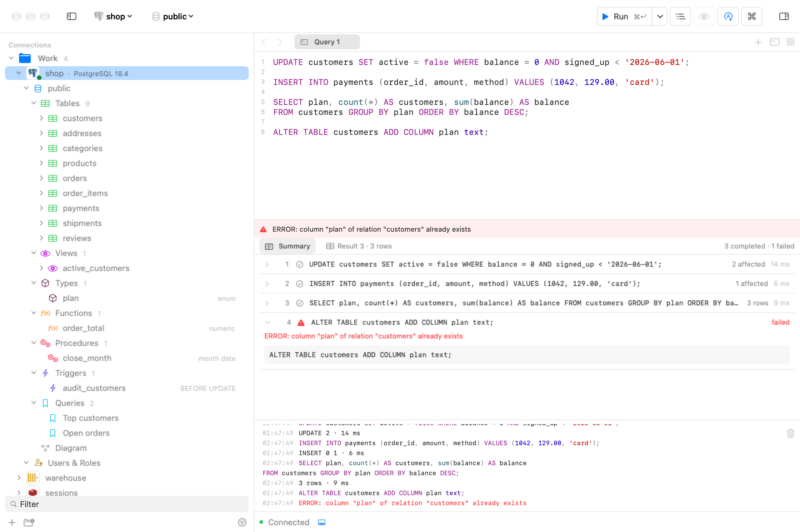Collapse the failed ALTER TABLE summary row
Image resolution: width=800 pixels, height=532 pixels.
(267, 322)
